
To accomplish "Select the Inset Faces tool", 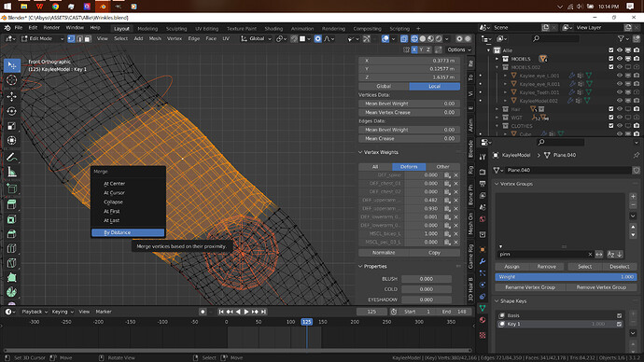I will point(11,218).
